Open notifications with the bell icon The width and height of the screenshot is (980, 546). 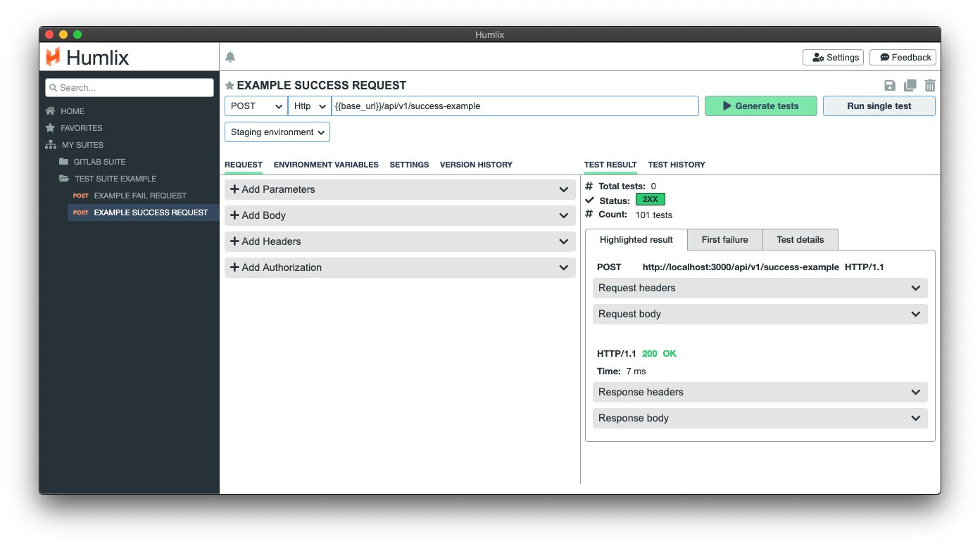pyautogui.click(x=230, y=56)
